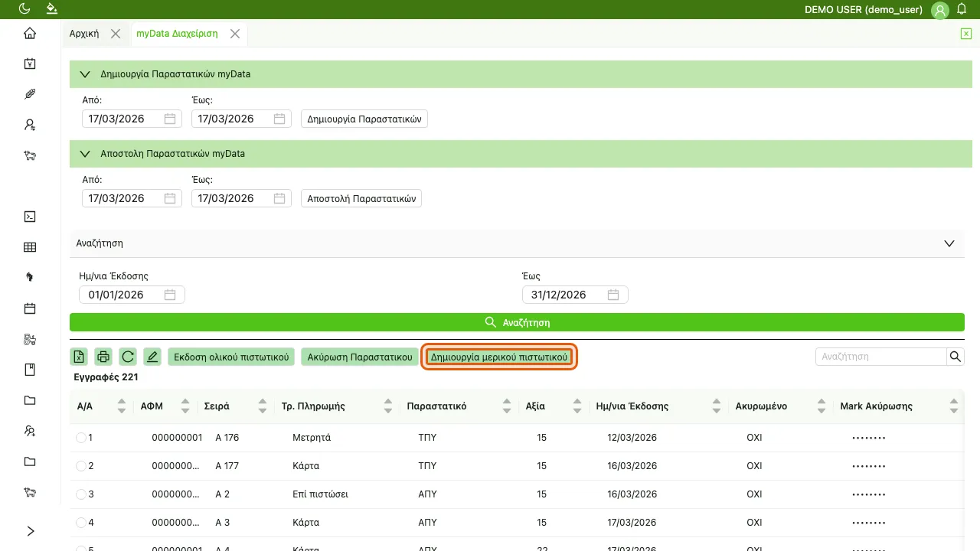Image resolution: width=980 pixels, height=551 pixels.
Task: Collapse Δημιουργία Παραστατικών myData section
Action: pos(85,74)
